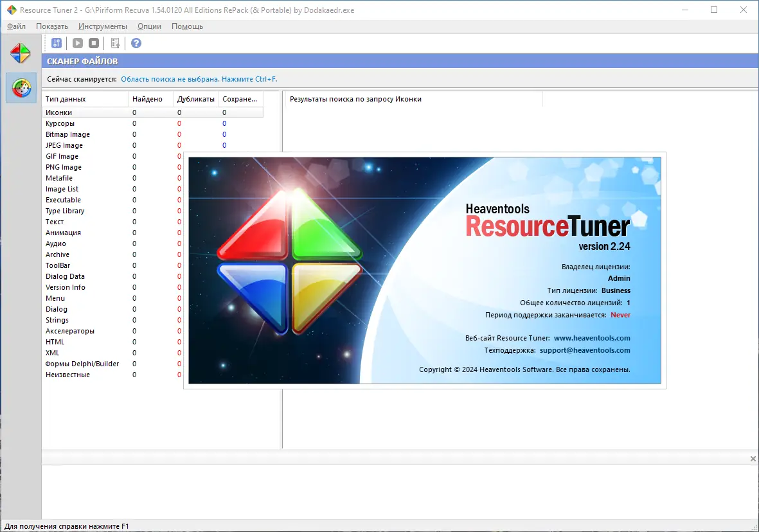Open the scan options toolbar icon

[57, 43]
